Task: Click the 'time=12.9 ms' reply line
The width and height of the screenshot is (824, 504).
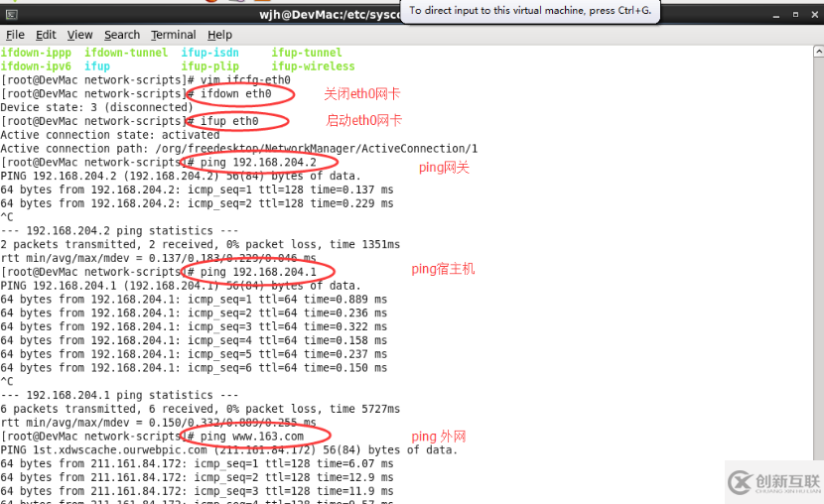Action: tap(198, 477)
